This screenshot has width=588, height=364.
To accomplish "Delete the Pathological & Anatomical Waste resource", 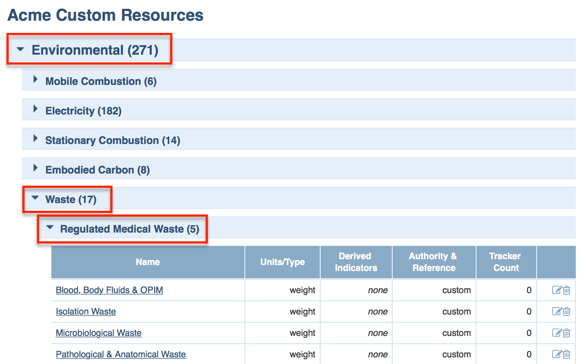I will 567,354.
